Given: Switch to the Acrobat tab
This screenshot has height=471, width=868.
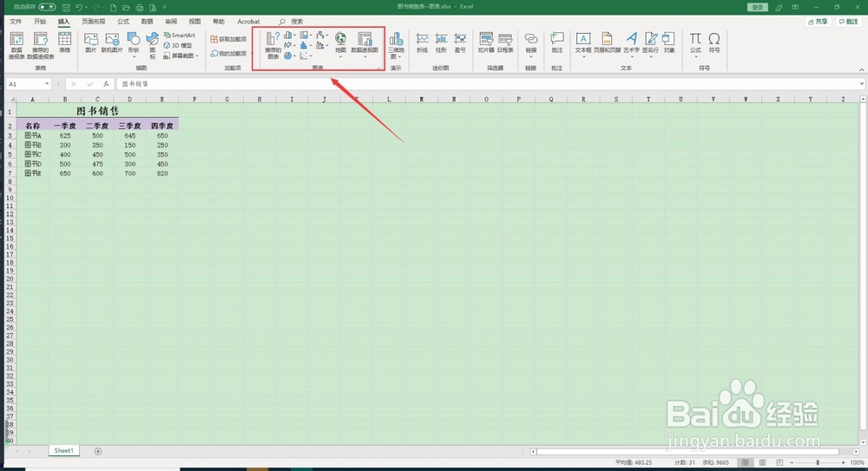Looking at the screenshot, I should (248, 22).
